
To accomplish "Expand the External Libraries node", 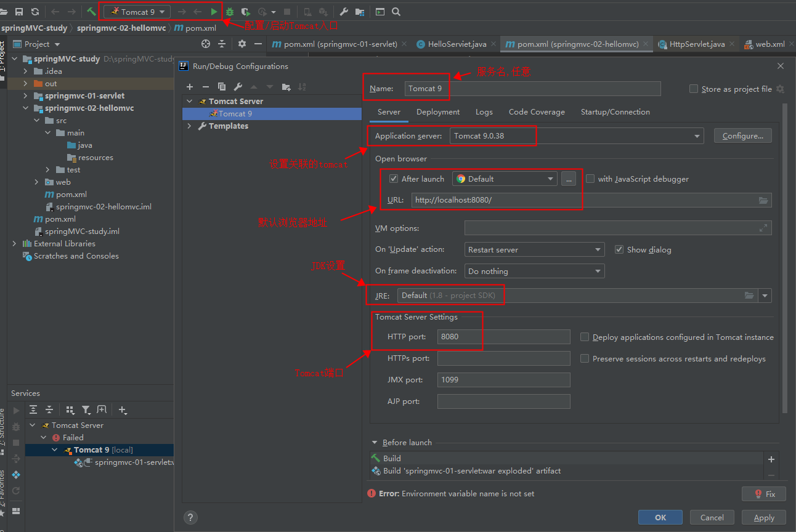I will click(15, 244).
